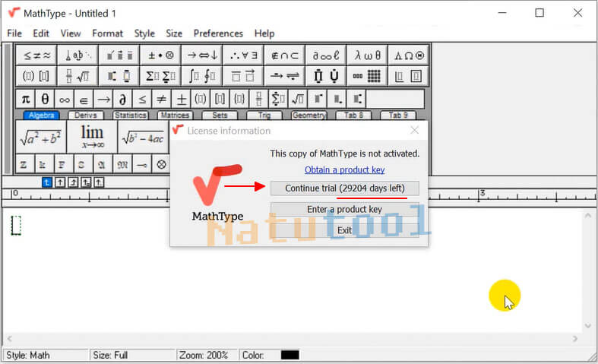Open the uppercase Greek letters palette
This screenshot has width=598, height=364.
tap(409, 55)
